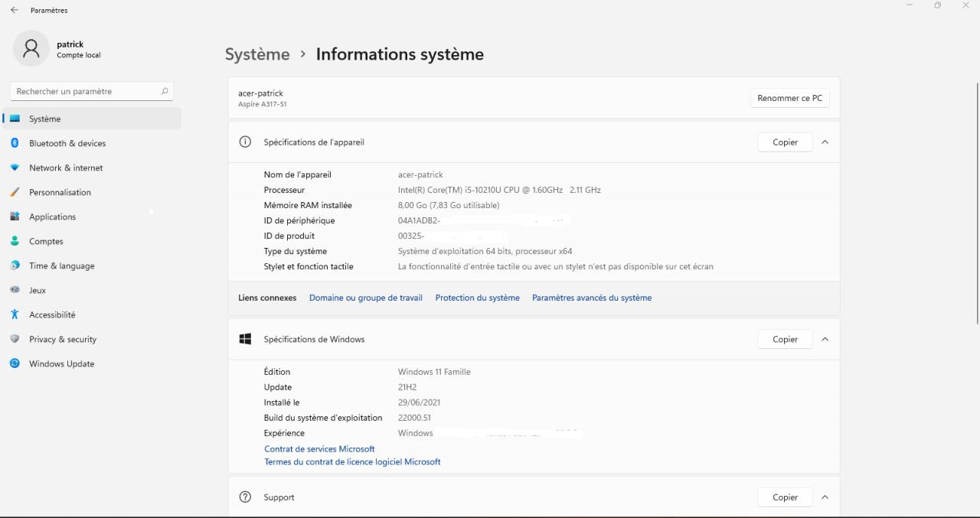Click the Renommer ce PC button
Screen dimensions: 980x518
(789, 98)
